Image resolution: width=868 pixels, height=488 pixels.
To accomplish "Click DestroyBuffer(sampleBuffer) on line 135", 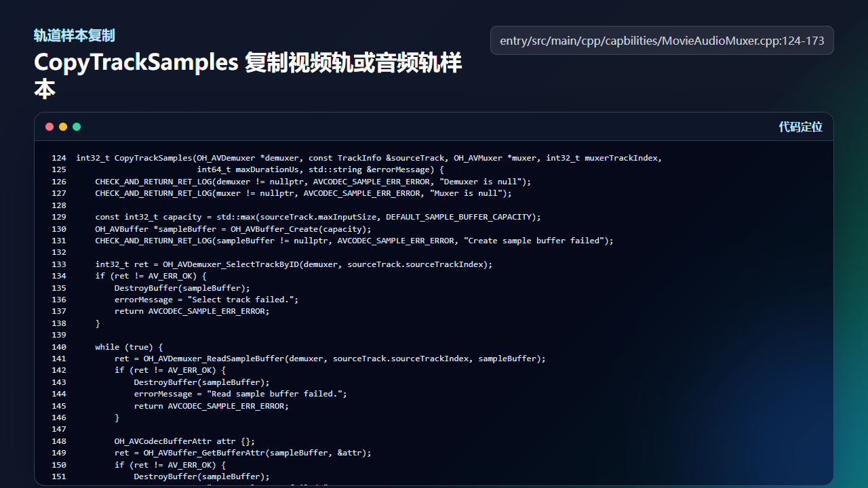I will tap(182, 288).
